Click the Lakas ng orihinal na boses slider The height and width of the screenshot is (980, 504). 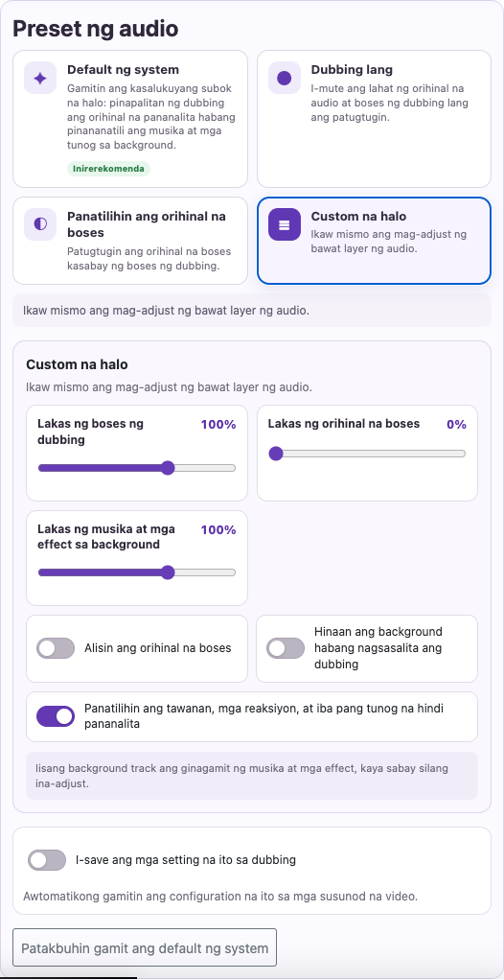click(367, 454)
